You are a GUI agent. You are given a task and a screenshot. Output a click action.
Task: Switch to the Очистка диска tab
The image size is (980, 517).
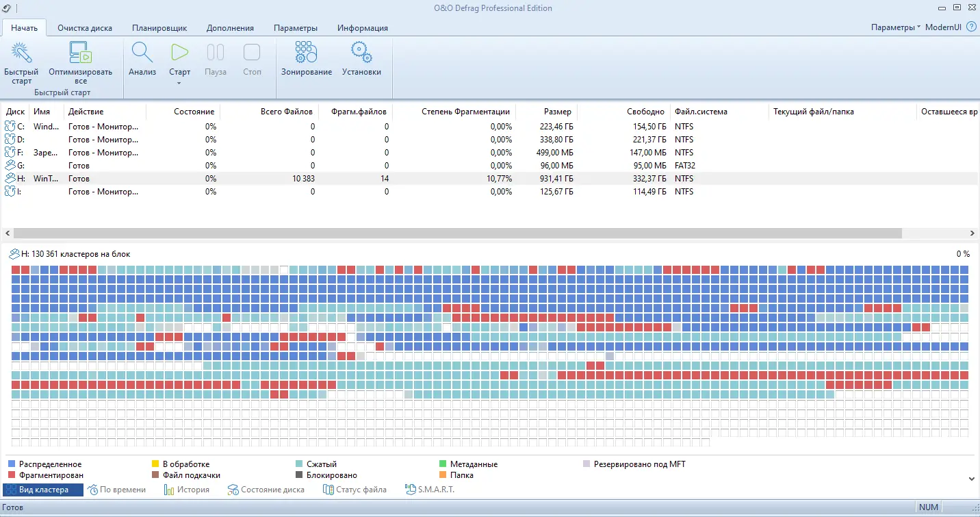pos(85,28)
